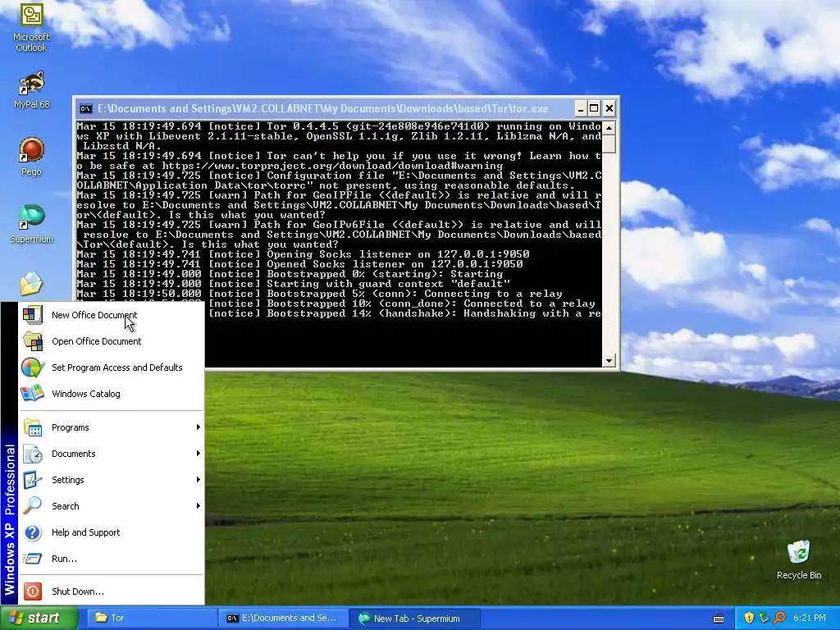Open Help and Support entry

click(112, 532)
